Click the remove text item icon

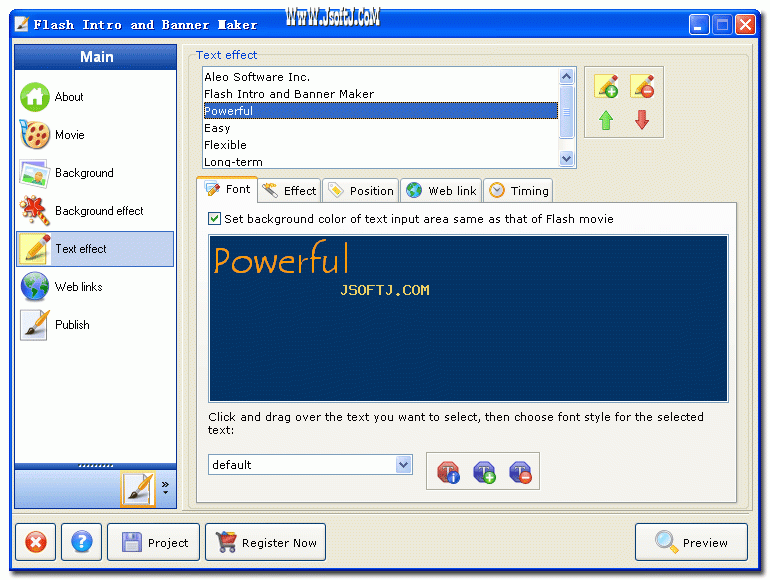click(642, 86)
